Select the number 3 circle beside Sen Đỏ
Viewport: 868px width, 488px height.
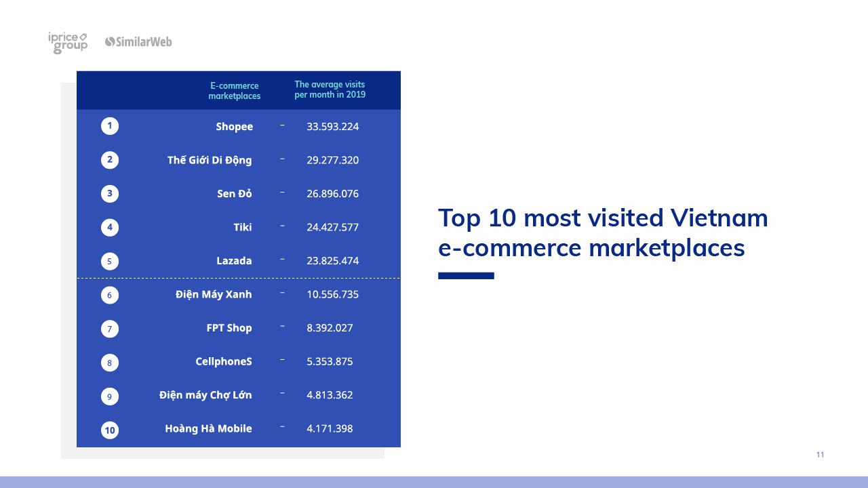(x=110, y=194)
